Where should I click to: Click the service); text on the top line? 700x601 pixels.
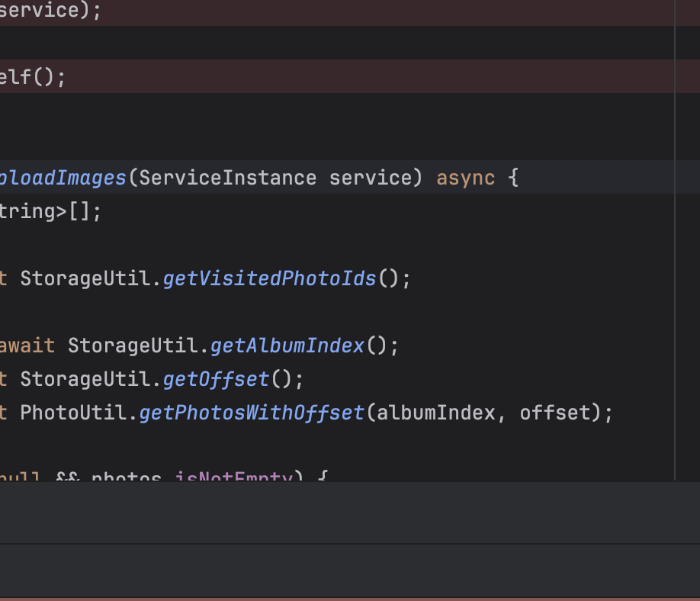(x=50, y=11)
